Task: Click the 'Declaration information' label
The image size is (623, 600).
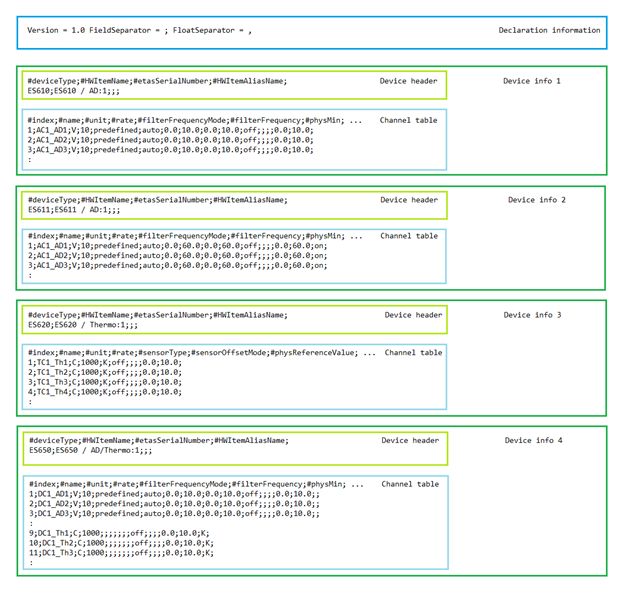Action: click(x=549, y=30)
